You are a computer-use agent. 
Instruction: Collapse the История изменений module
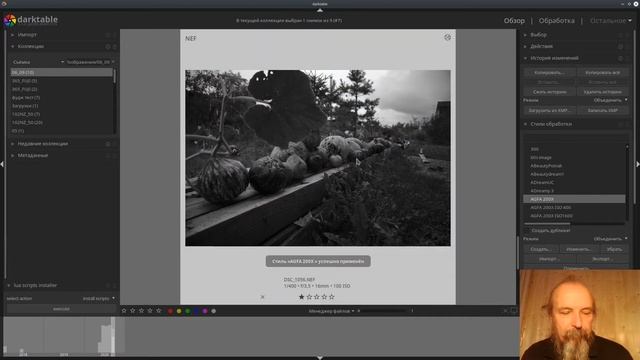(x=525, y=58)
